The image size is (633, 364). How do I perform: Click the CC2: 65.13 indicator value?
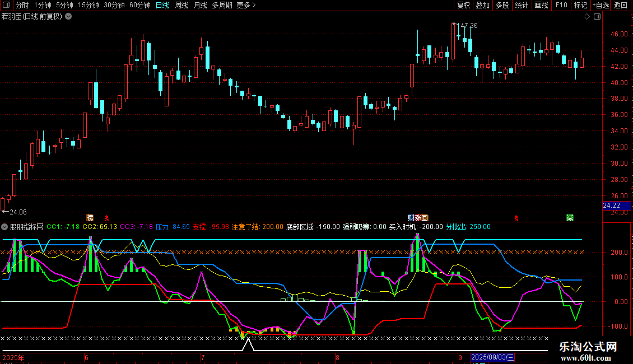point(100,227)
